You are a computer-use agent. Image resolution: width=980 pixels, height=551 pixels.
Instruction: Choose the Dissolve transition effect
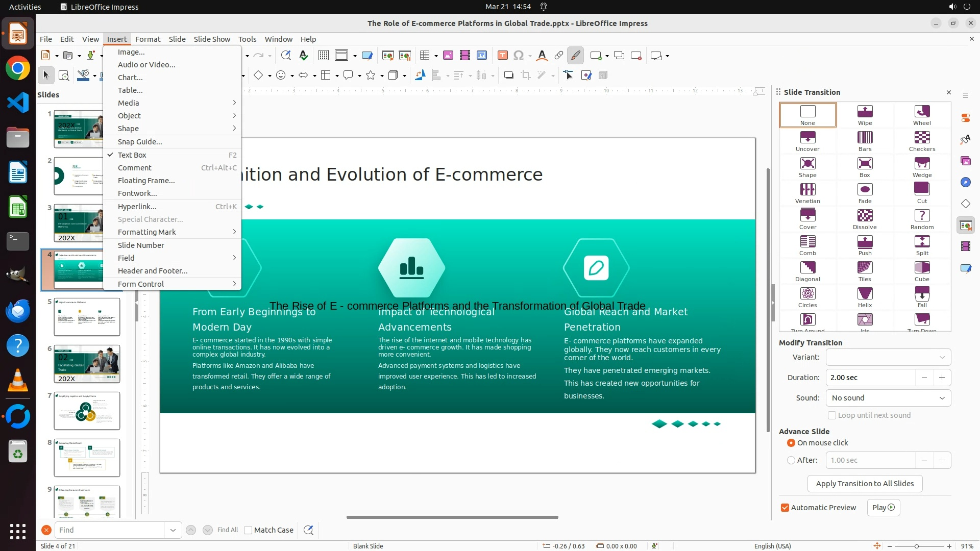click(865, 216)
